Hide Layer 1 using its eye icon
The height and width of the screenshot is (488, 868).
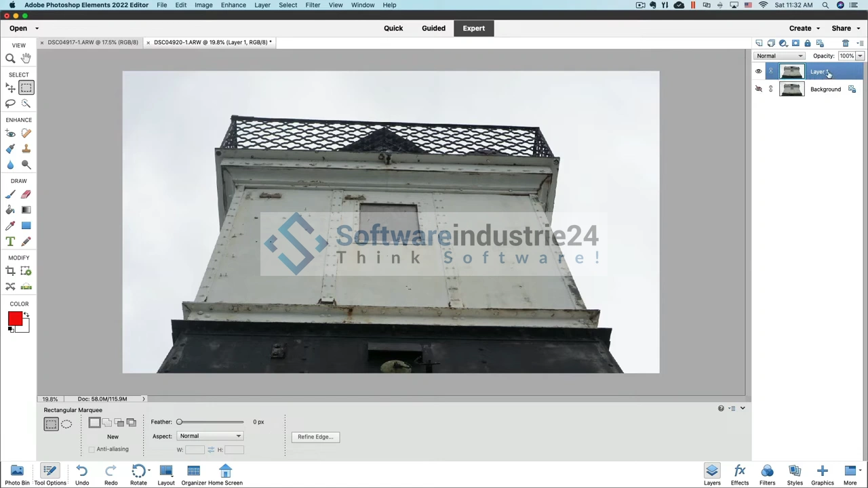(759, 71)
